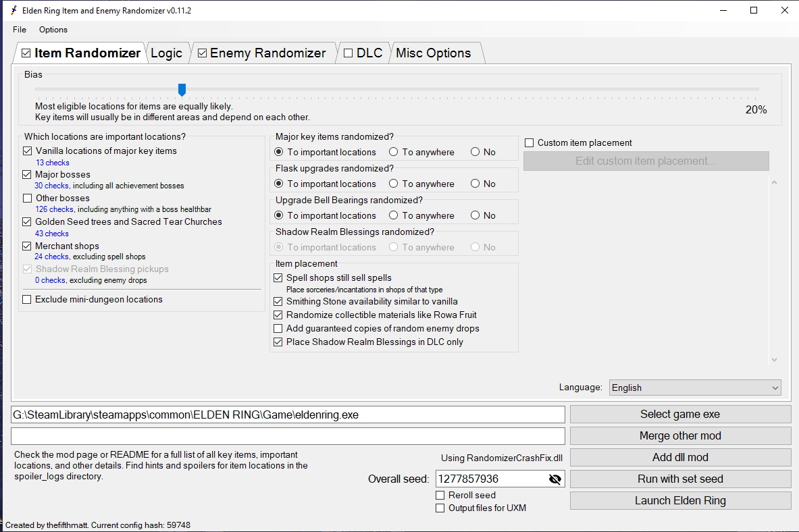The height and width of the screenshot is (532, 799).
Task: Set Upgrade Bell Bearings randomized to No
Action: (475, 215)
